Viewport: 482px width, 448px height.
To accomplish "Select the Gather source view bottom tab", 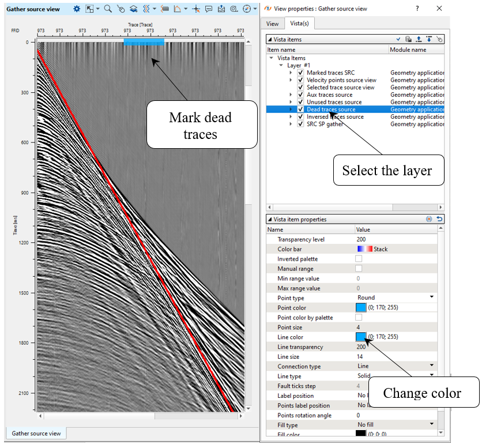I will tap(36, 433).
